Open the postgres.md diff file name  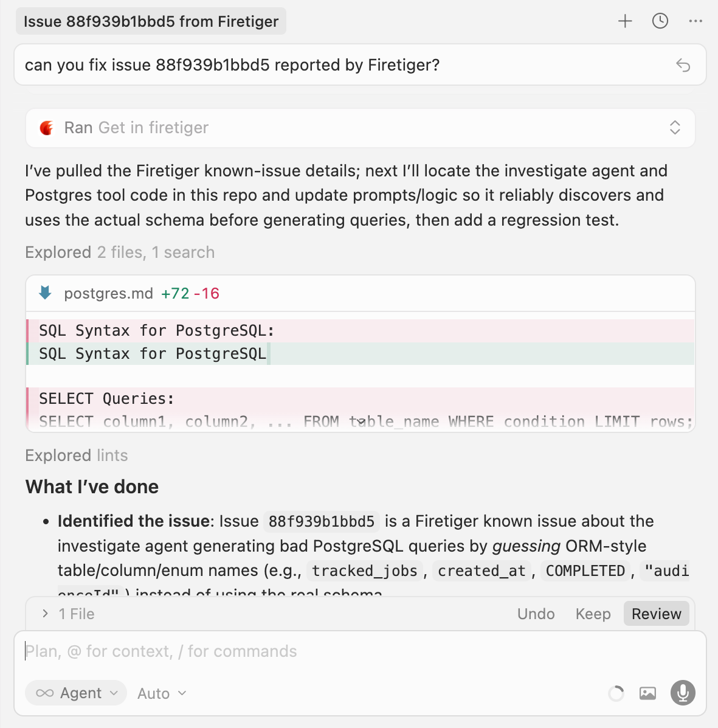(x=108, y=293)
